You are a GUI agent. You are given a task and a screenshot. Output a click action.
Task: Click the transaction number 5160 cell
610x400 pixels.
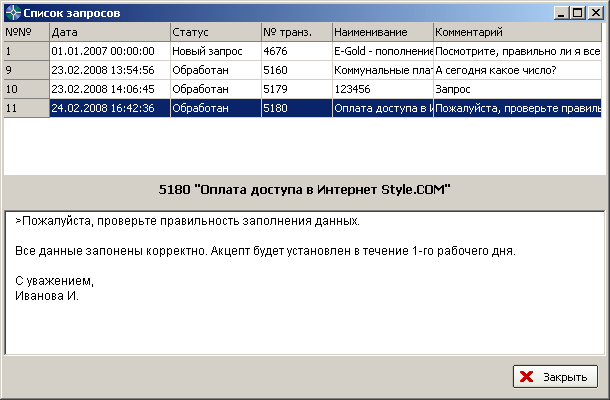tap(295, 70)
